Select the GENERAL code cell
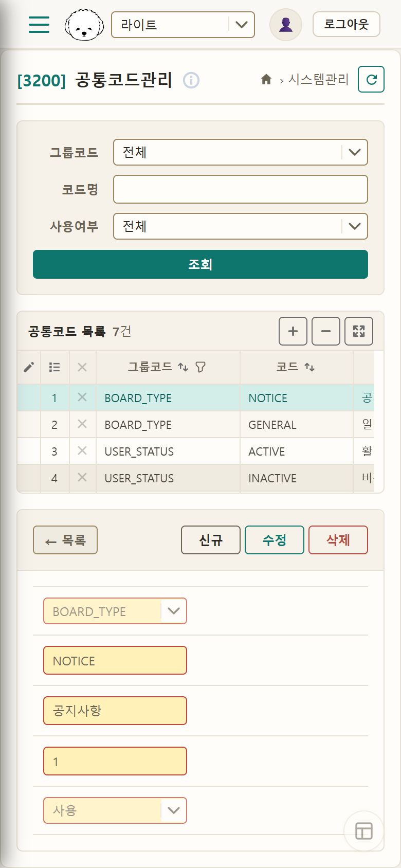This screenshot has width=401, height=868. (297, 424)
